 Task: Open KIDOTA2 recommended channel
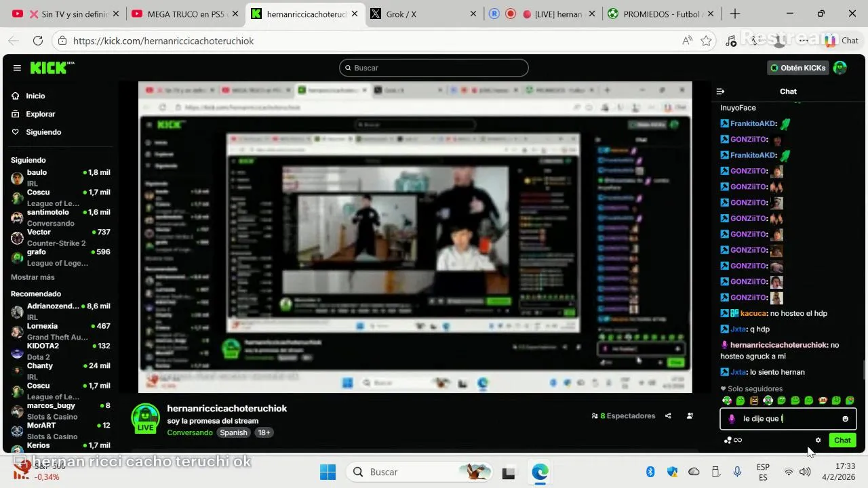(x=60, y=350)
